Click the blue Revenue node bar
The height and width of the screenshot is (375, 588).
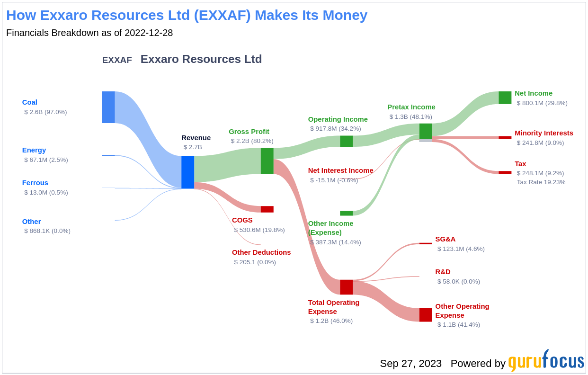pyautogui.click(x=187, y=172)
